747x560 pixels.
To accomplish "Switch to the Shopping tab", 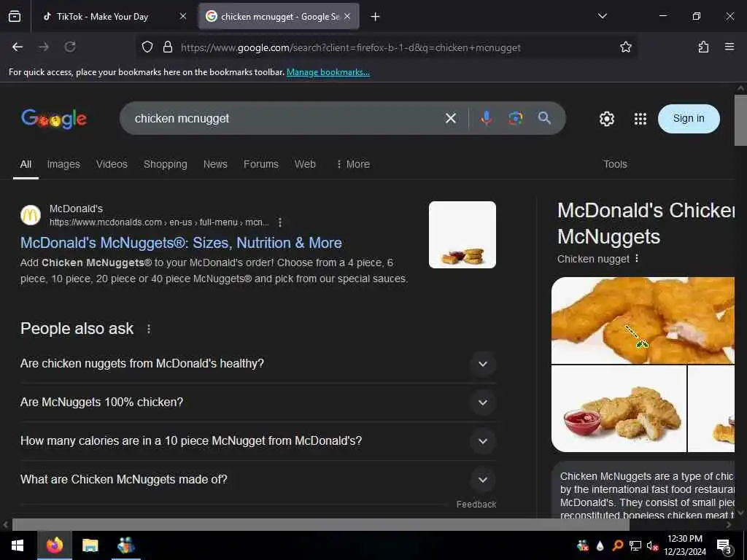I will (x=166, y=164).
